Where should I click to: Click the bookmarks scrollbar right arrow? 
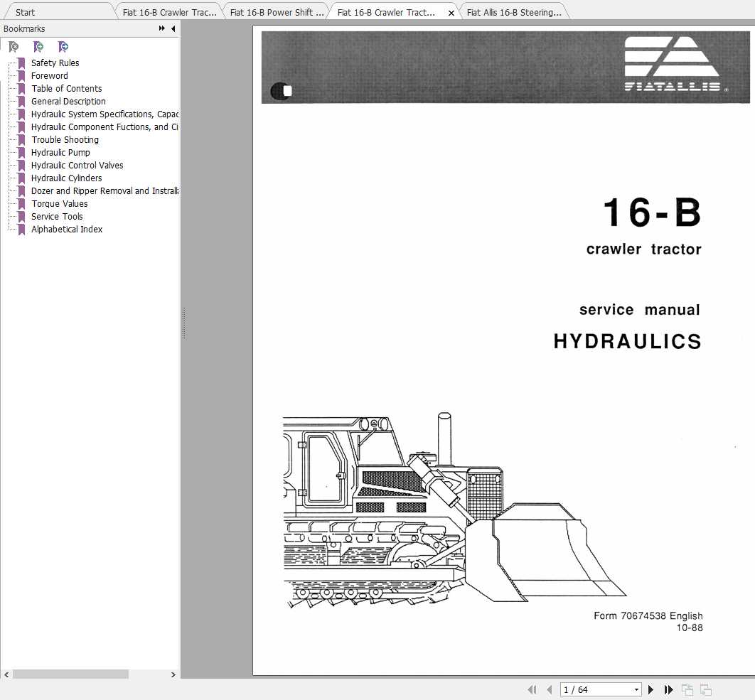173,674
